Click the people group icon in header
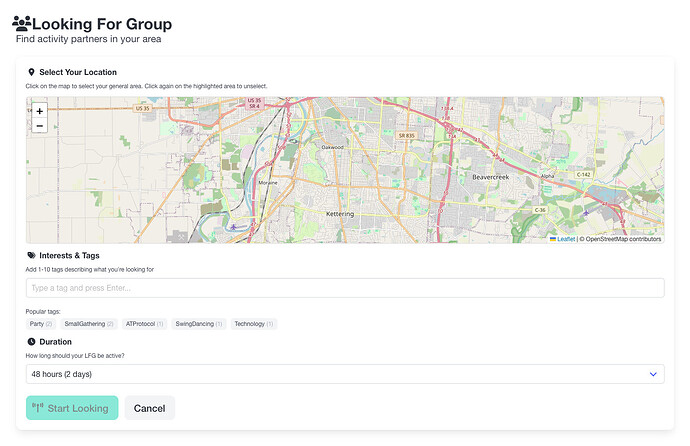 pyautogui.click(x=22, y=23)
